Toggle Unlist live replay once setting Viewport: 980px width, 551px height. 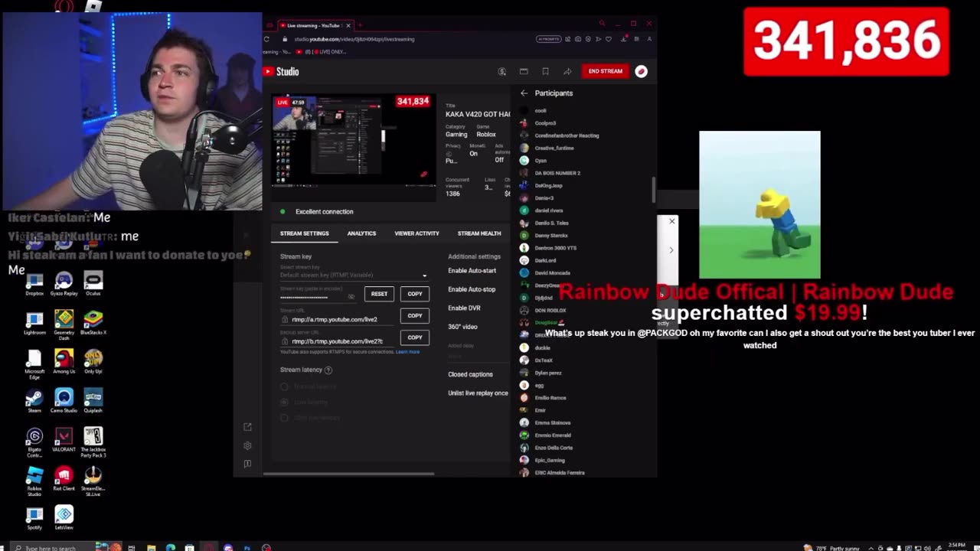coord(478,393)
